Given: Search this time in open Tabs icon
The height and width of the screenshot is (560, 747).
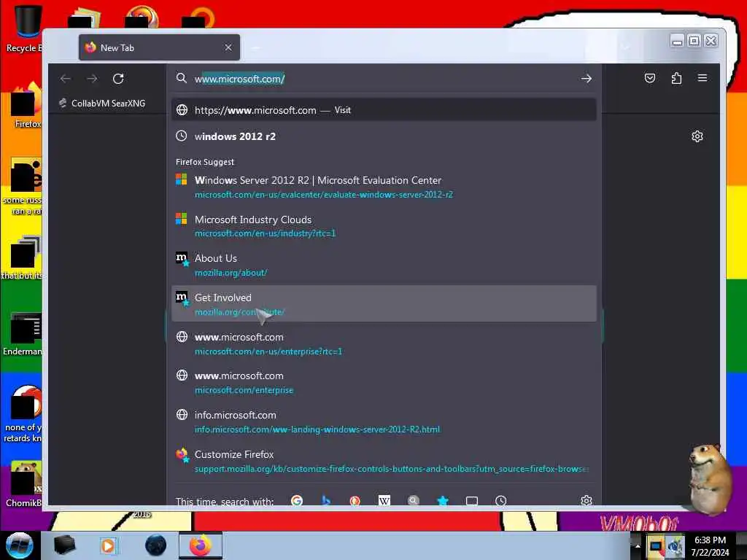Looking at the screenshot, I should (x=472, y=500).
